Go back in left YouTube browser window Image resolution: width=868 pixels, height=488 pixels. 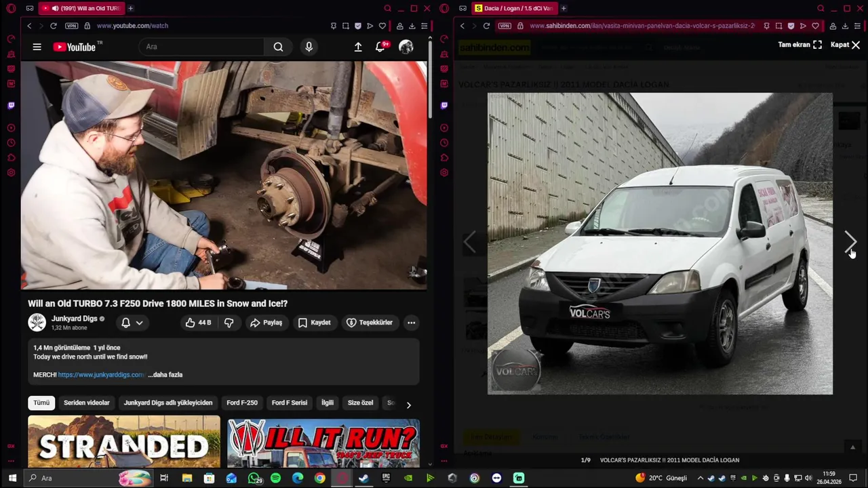pos(29,26)
